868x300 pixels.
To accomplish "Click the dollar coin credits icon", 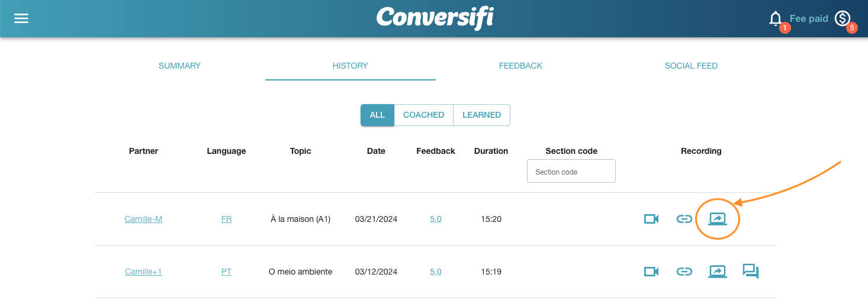I will click(843, 18).
